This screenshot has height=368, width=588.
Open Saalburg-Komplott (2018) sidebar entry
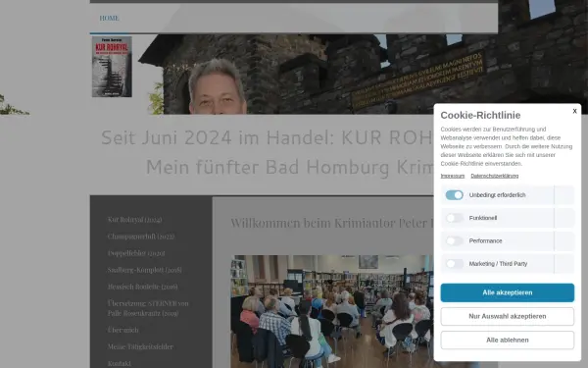(x=144, y=270)
